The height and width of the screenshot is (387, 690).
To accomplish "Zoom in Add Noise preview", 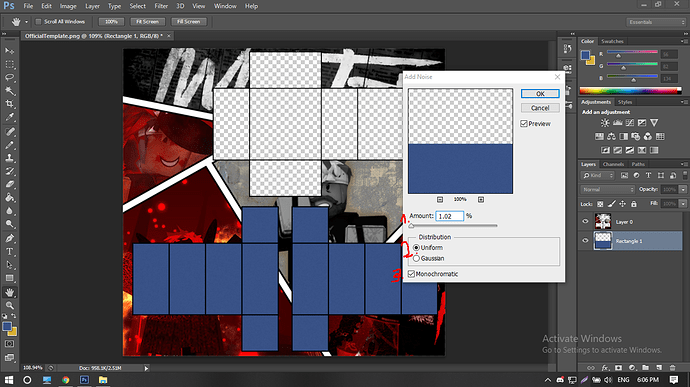I will click(x=481, y=199).
